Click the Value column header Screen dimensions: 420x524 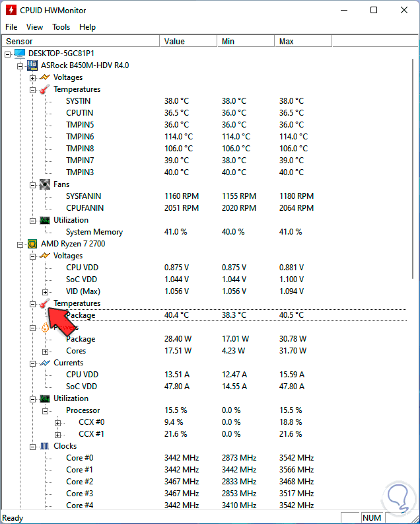188,41
